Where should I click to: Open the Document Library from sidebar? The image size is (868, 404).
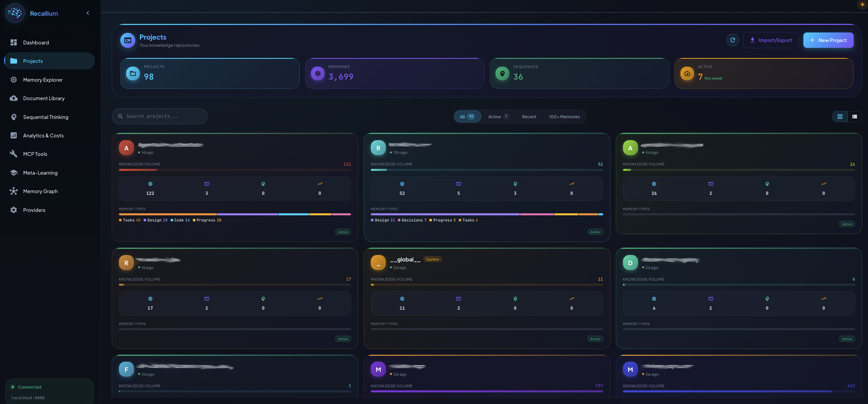coord(44,98)
